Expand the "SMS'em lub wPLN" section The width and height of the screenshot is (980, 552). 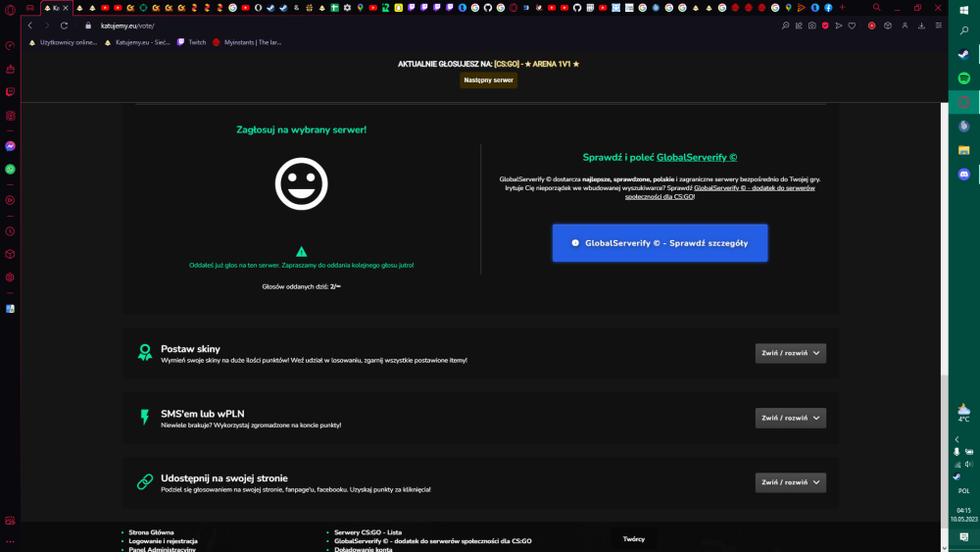pos(791,419)
